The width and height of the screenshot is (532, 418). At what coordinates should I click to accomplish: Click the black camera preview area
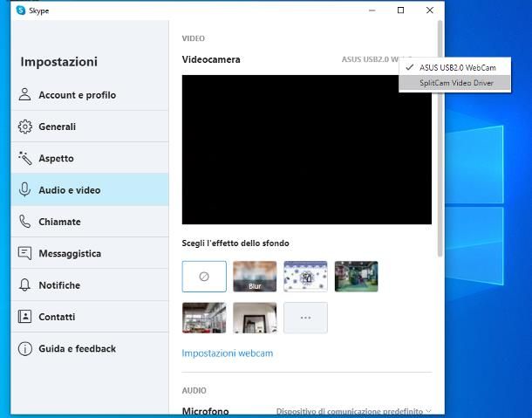click(x=307, y=150)
